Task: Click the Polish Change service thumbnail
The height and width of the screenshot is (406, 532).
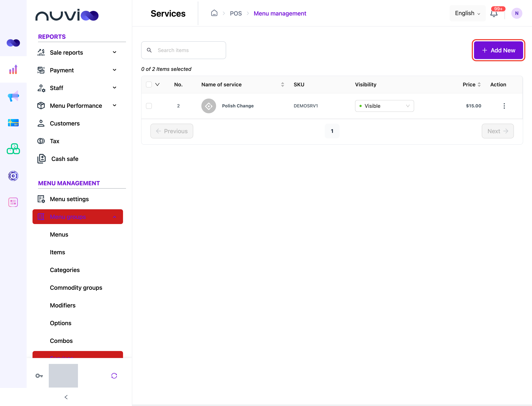Action: [209, 106]
